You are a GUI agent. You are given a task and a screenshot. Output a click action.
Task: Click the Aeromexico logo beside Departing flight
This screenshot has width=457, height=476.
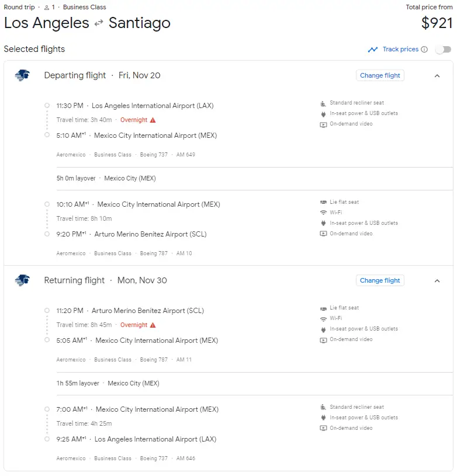(x=22, y=75)
